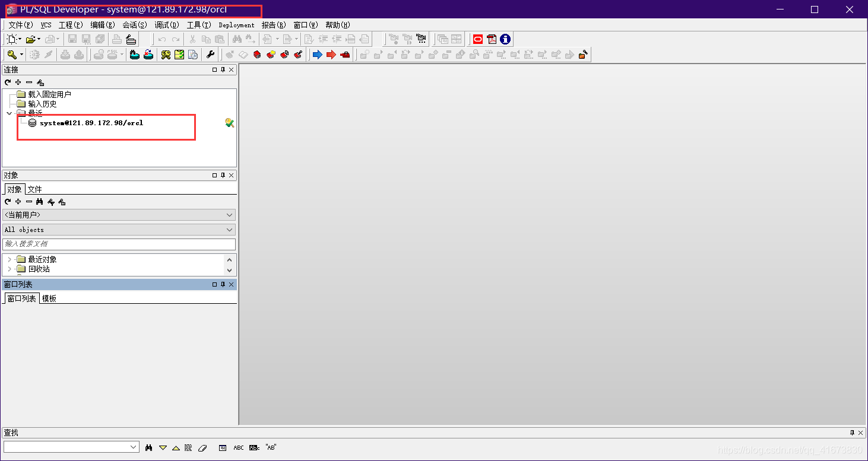Click the double golden keys icon

(x=166, y=55)
